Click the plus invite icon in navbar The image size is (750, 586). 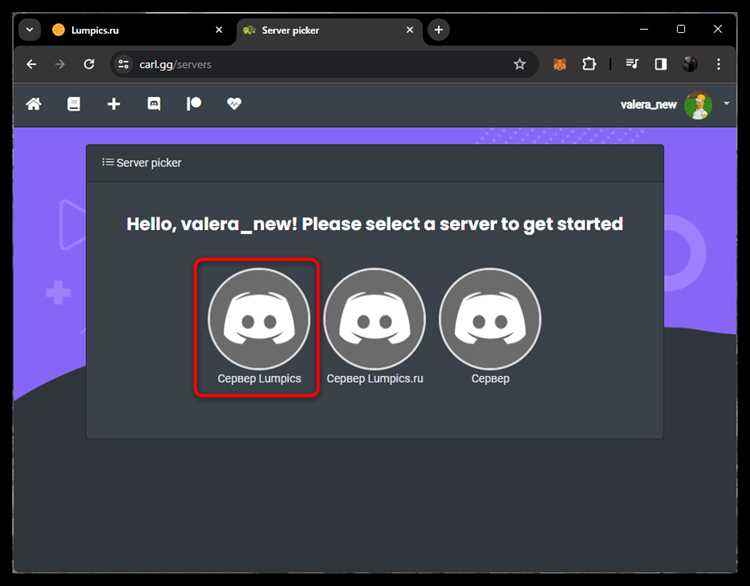click(x=114, y=104)
